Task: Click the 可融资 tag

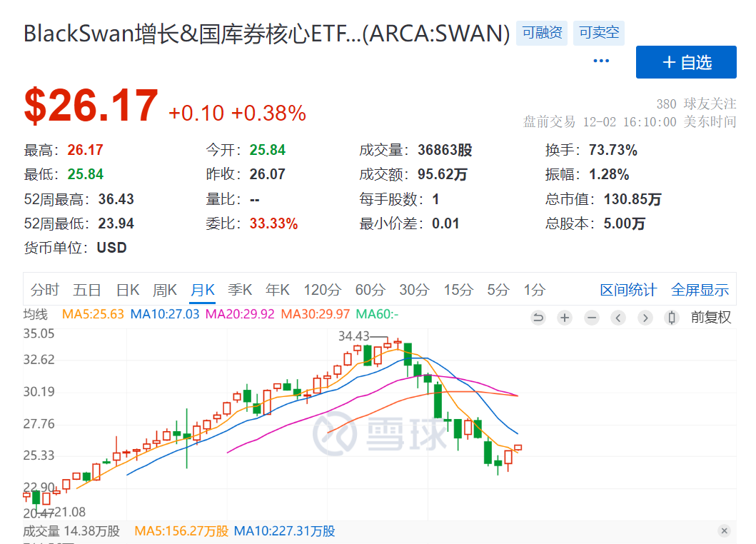Action: 542,33
